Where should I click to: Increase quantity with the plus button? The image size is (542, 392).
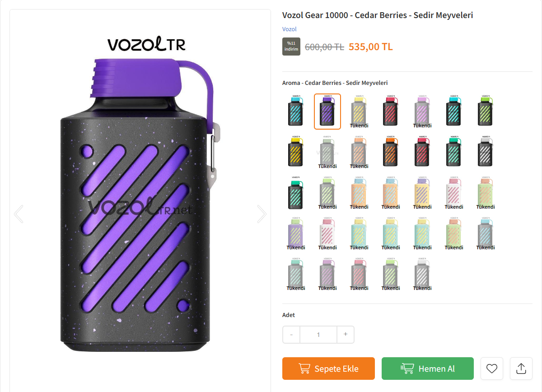tap(346, 335)
